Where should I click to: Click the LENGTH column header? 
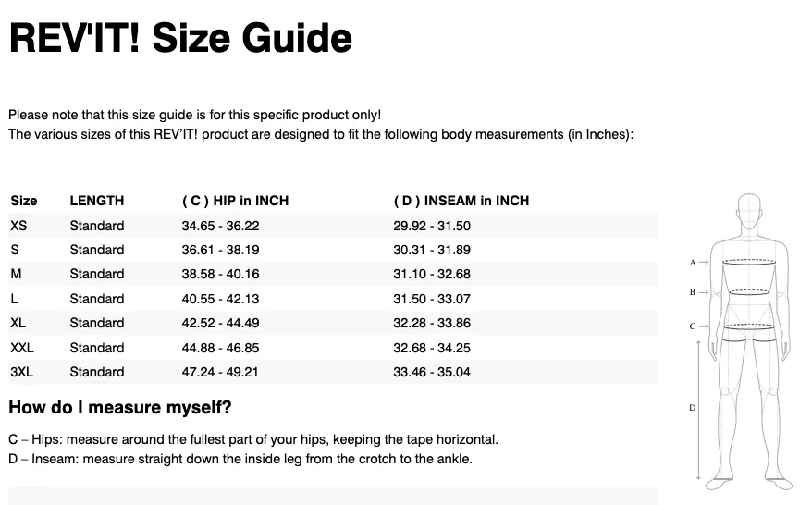tap(97, 201)
